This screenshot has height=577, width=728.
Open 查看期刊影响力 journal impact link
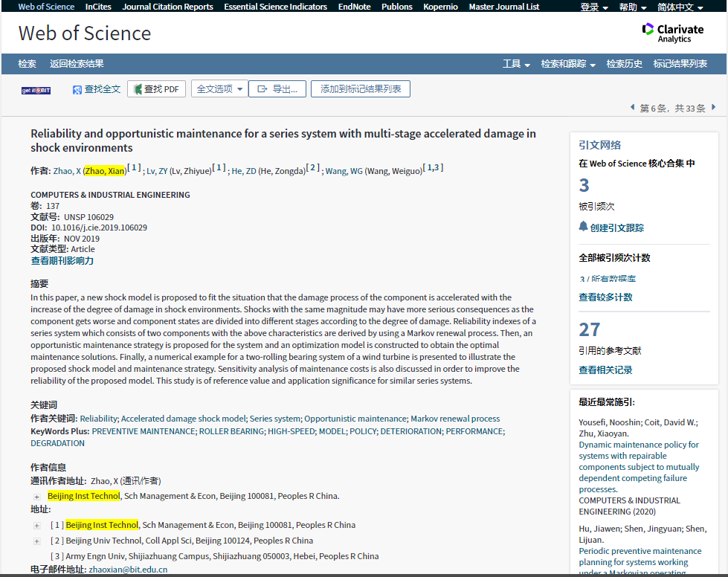tap(62, 261)
